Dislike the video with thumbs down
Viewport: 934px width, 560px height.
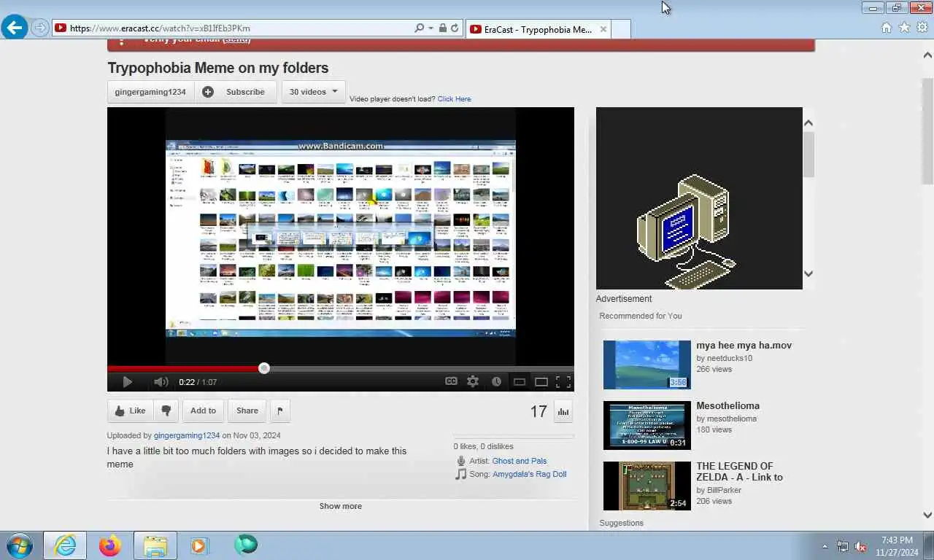[x=166, y=411]
